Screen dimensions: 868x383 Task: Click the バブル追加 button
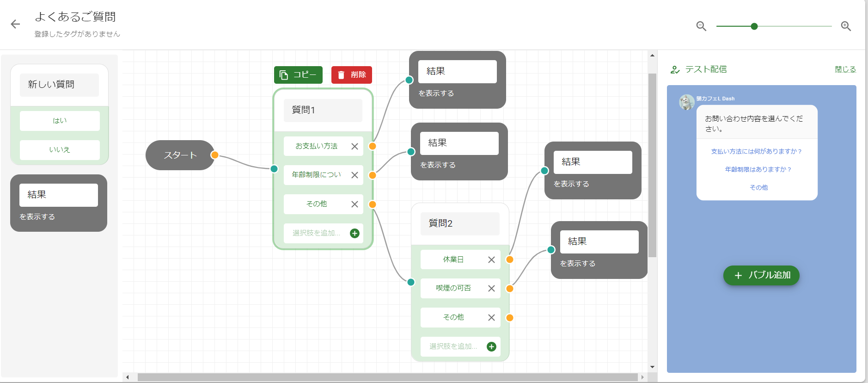761,275
